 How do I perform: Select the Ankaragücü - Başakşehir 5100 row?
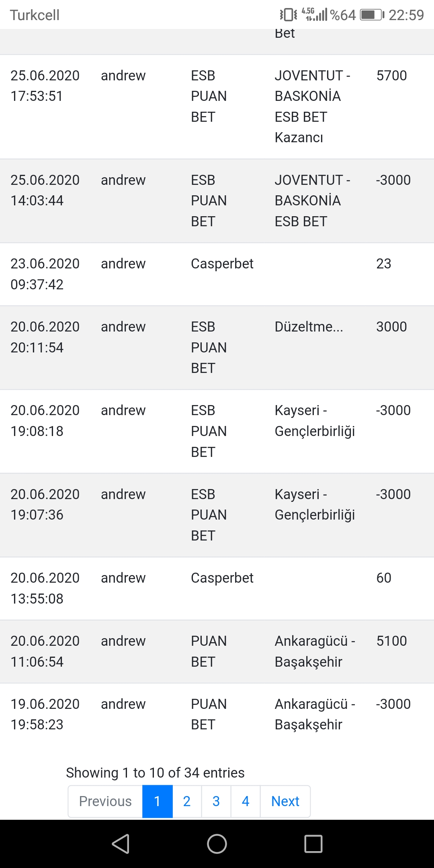(217, 651)
